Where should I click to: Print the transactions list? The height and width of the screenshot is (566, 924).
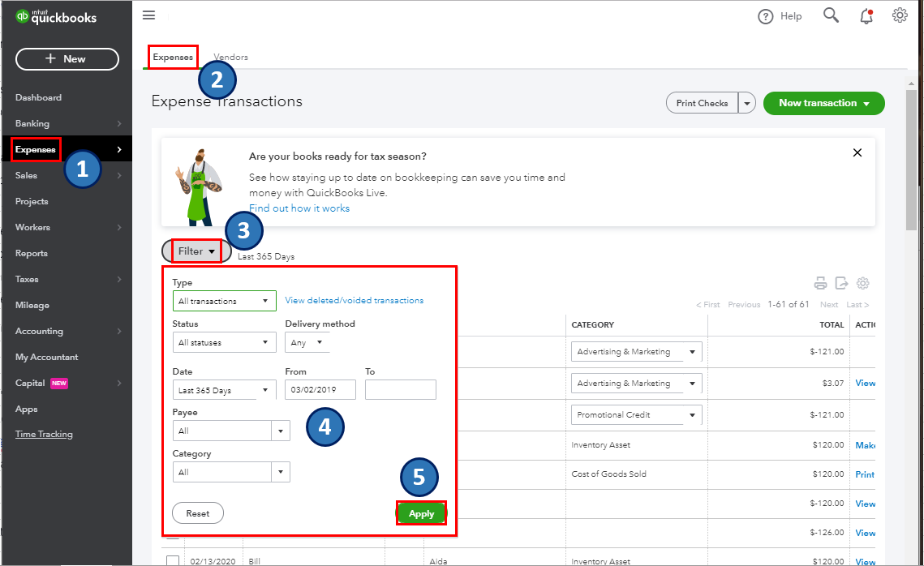pos(820,283)
